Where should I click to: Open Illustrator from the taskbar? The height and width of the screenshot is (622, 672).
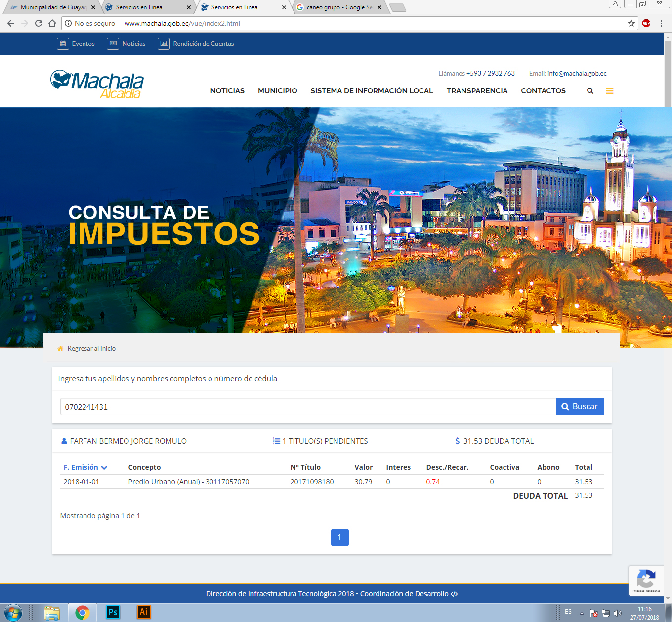pyautogui.click(x=143, y=612)
